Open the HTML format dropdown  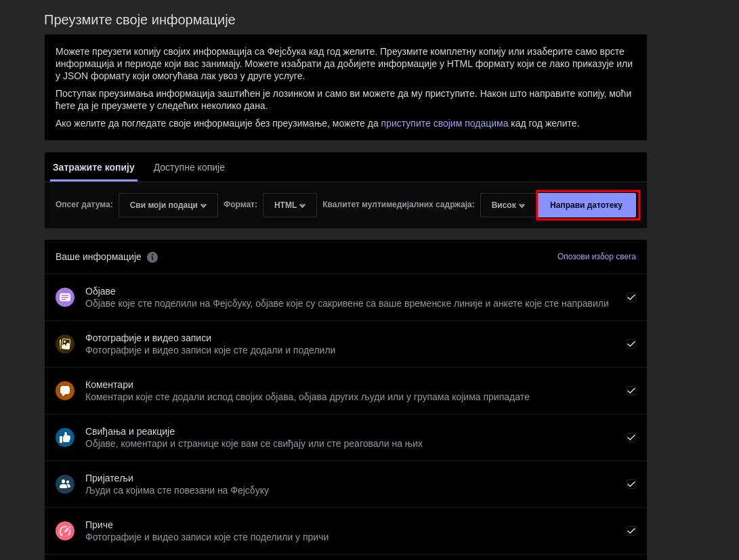coord(290,205)
